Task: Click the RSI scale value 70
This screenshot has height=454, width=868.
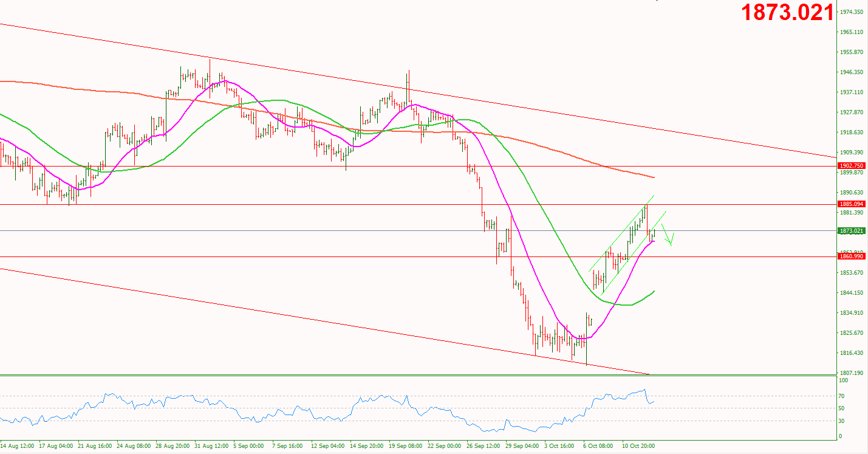Action: pos(842,396)
